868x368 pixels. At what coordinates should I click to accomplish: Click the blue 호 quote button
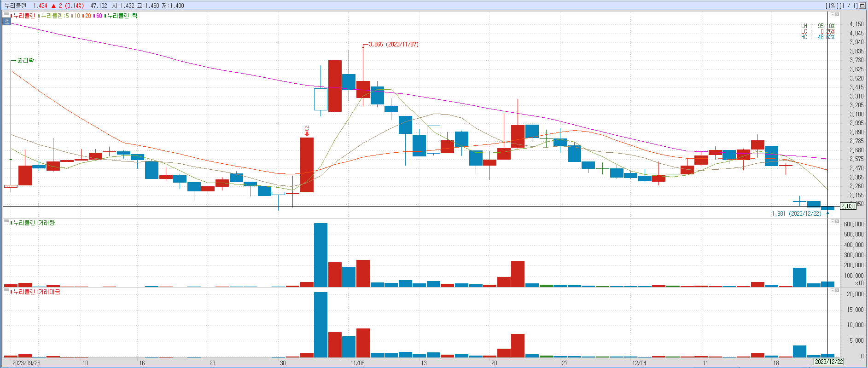coord(6,21)
